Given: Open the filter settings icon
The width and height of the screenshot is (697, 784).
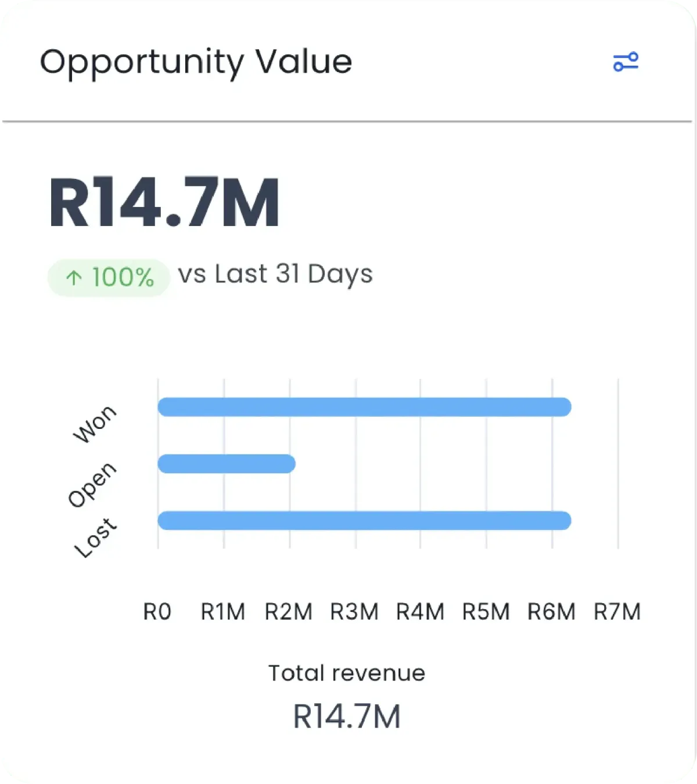Looking at the screenshot, I should pyautogui.click(x=626, y=62).
